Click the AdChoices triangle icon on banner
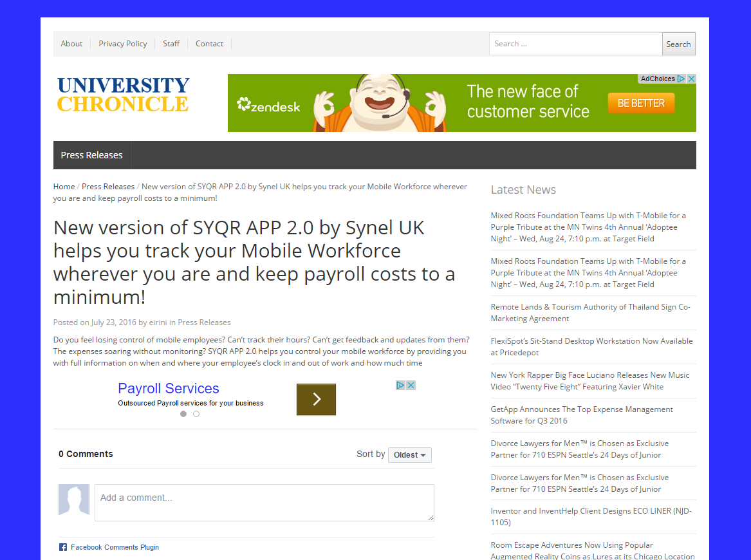The width and height of the screenshot is (751, 560). (681, 79)
